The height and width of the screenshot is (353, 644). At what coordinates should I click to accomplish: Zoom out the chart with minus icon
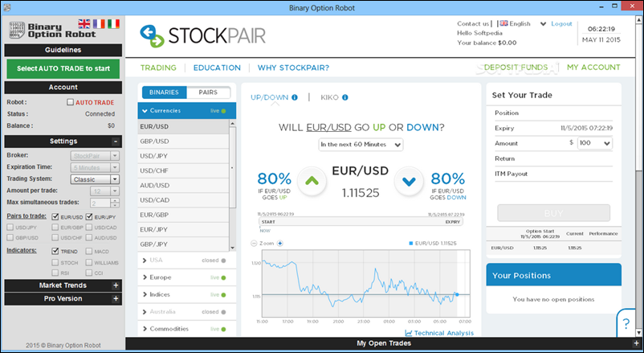pos(254,244)
